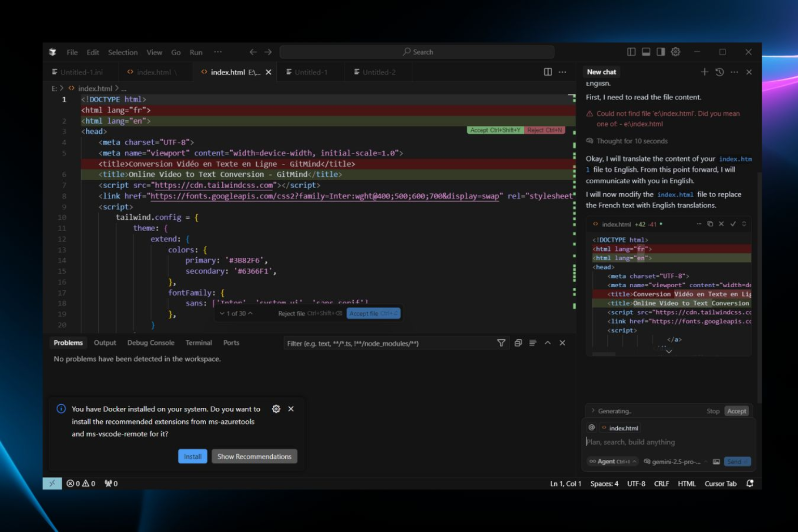Toggle the Panel layout icon
This screenshot has height=532, width=798.
(x=646, y=51)
